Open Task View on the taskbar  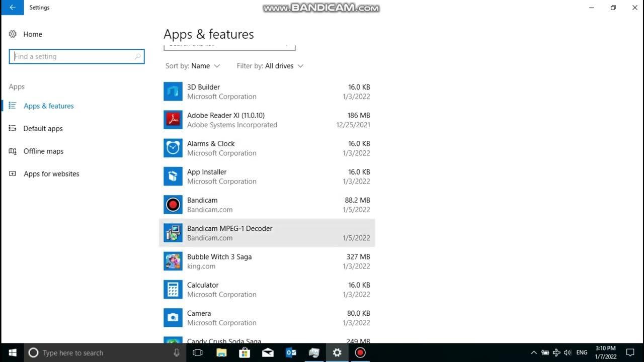[x=198, y=352]
